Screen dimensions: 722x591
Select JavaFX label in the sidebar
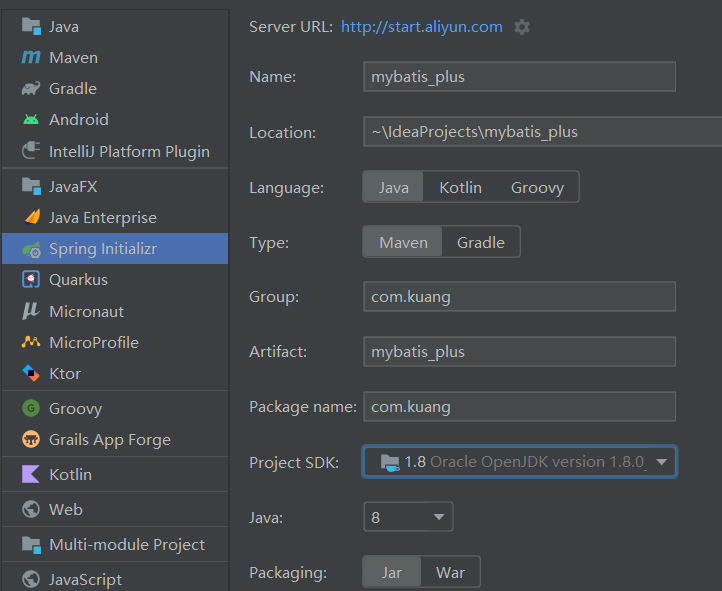pos(73,186)
